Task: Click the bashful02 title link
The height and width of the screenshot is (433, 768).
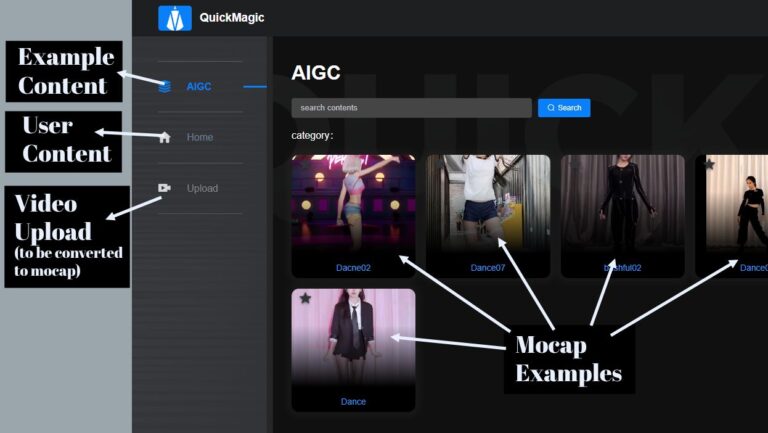Action: [623, 268]
